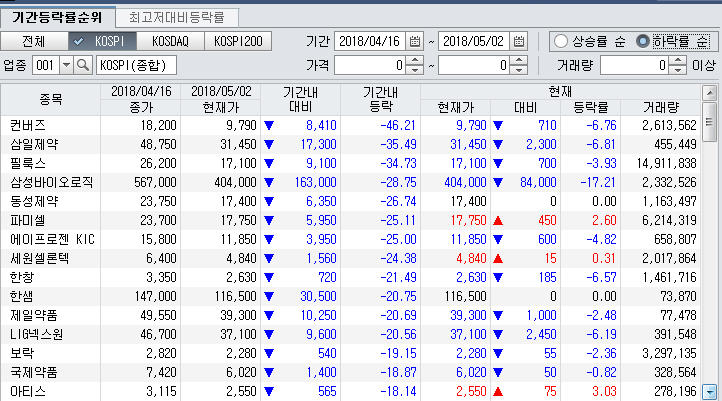Increase the 거래량 volume stepper

pyautogui.click(x=677, y=60)
